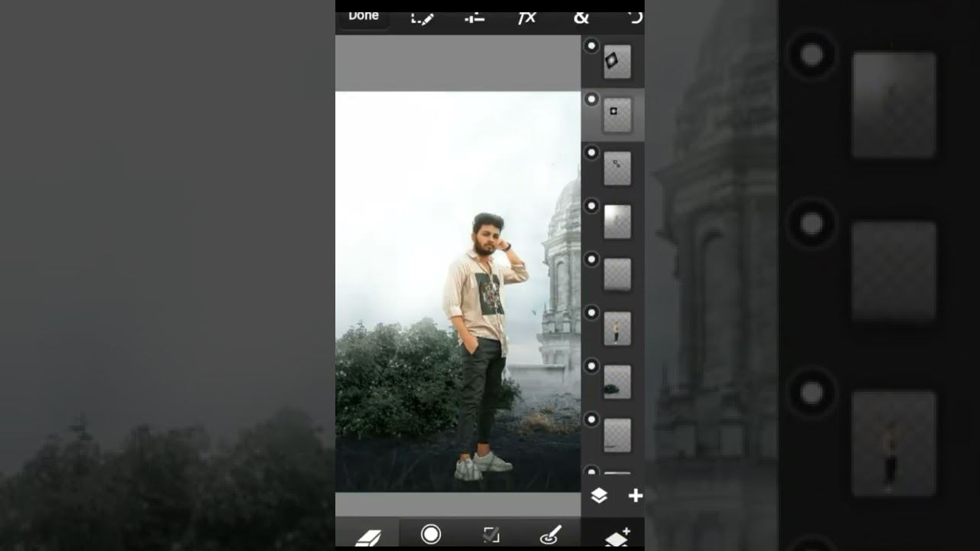Viewport: 980px width, 551px height.
Task: Select the highlighted small-square layer thumbnail
Action: tap(617, 115)
